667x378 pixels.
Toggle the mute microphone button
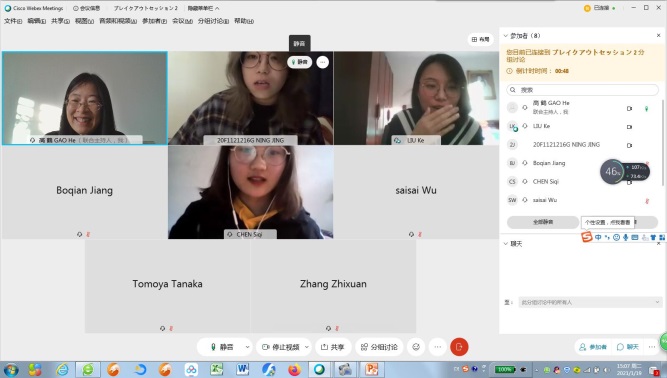tap(221, 347)
